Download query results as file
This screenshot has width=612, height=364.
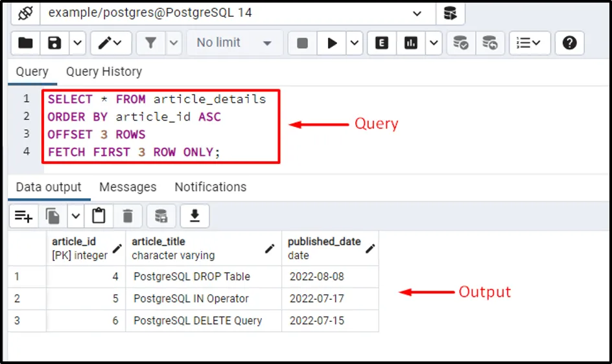(194, 216)
